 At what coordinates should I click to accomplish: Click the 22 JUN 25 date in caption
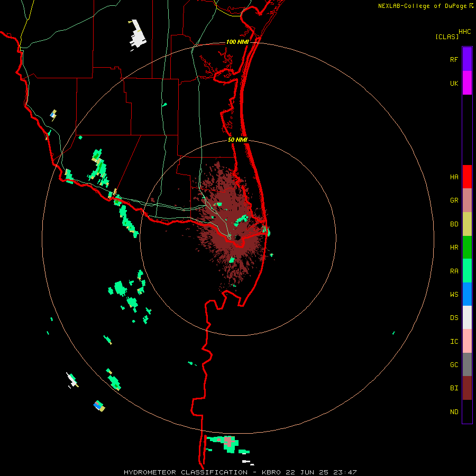pyautogui.click(x=307, y=472)
